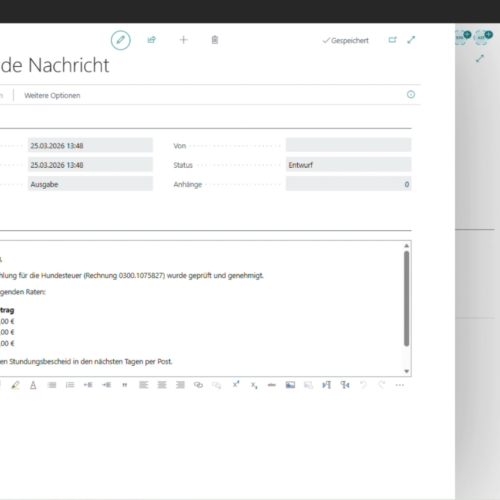This screenshot has height=500, width=500.
Task: Insert a hyperlink in the message
Action: (x=198, y=385)
